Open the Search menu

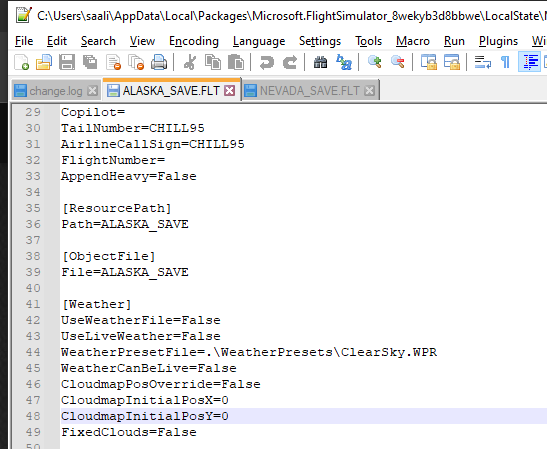tap(98, 41)
